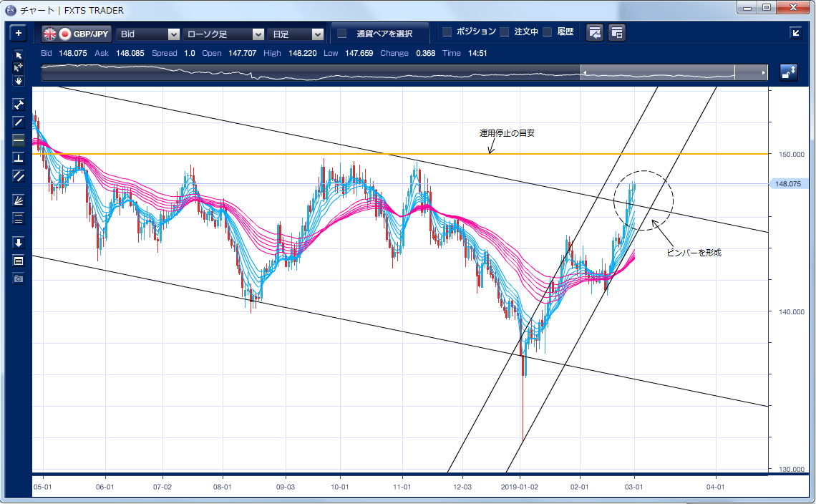Click the 2019-01-02 date axis label
This screenshot has height=504, width=816.
pyautogui.click(x=520, y=487)
